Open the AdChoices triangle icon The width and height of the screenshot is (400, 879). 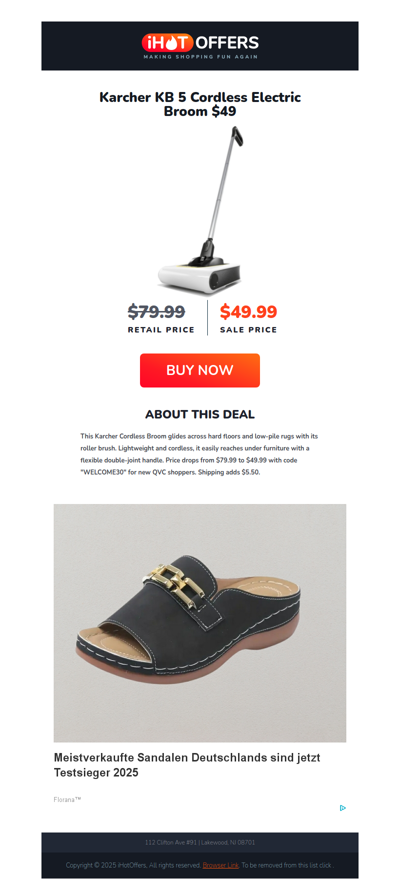342,808
